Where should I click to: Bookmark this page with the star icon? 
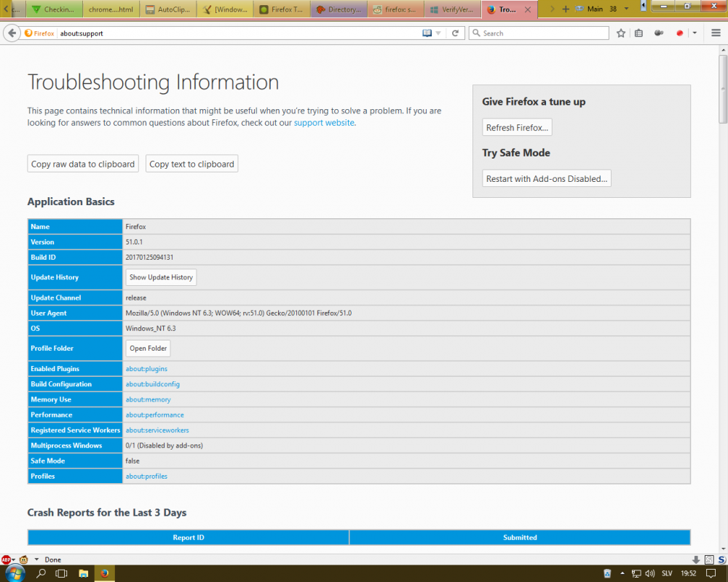(x=621, y=33)
